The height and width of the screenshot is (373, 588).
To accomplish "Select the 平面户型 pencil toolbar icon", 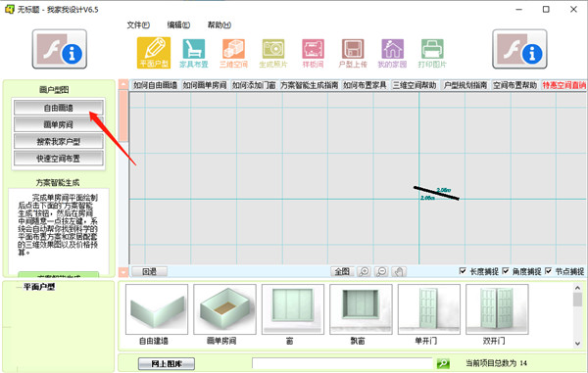I will point(154,53).
